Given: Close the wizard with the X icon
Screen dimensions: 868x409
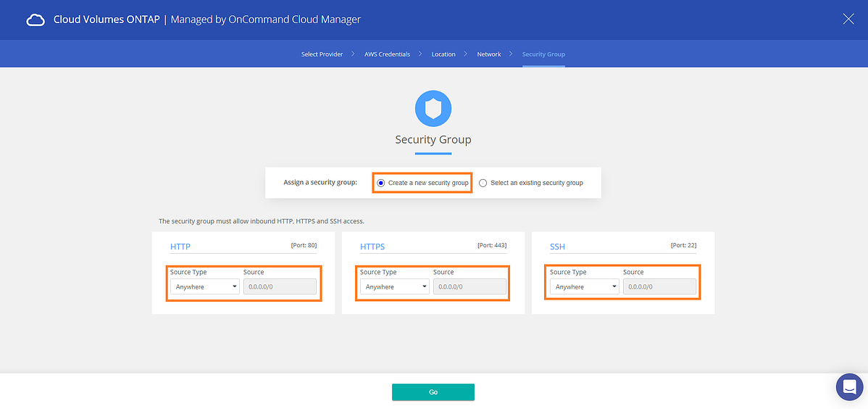Looking at the screenshot, I should pos(848,20).
